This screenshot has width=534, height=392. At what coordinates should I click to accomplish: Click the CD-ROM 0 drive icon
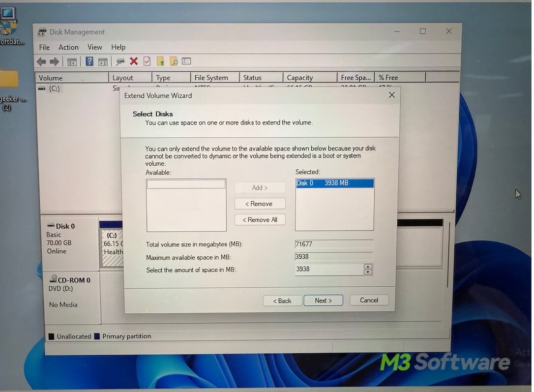(x=53, y=278)
